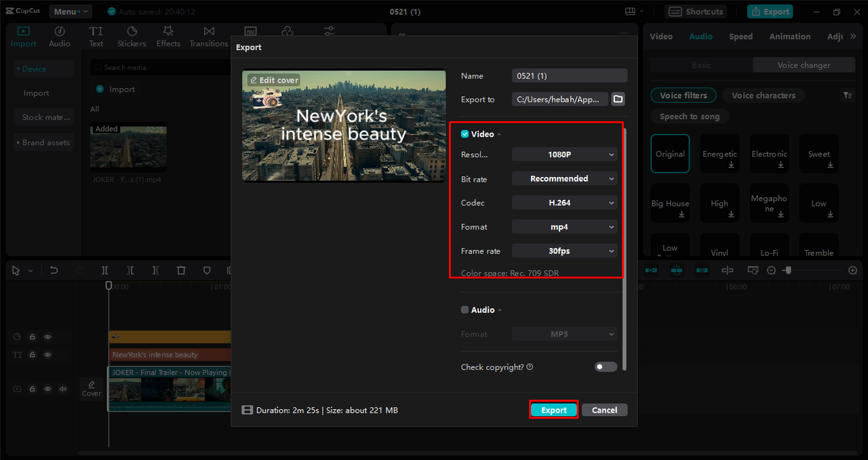
Task: Click the JOKER media thumbnail in library
Action: [x=129, y=148]
